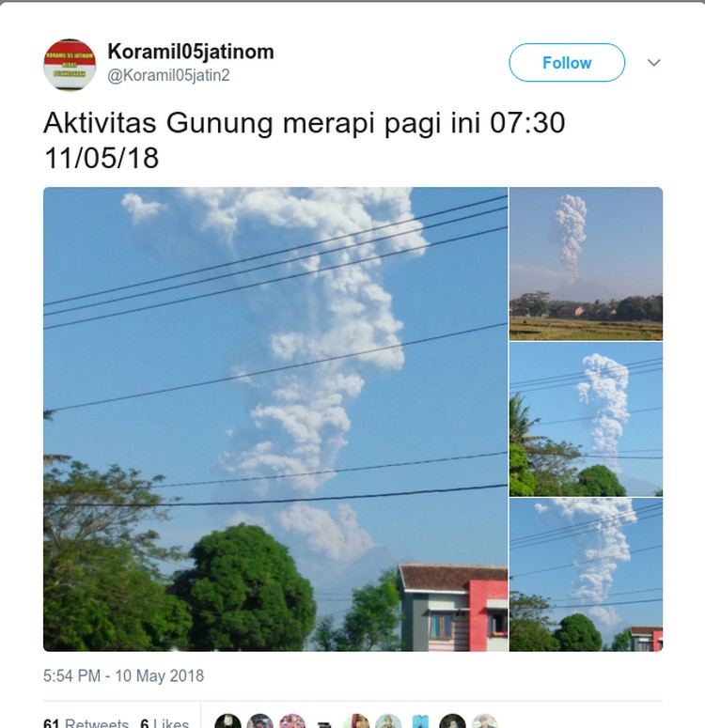View the photo of ash column above rice field

coord(586,264)
